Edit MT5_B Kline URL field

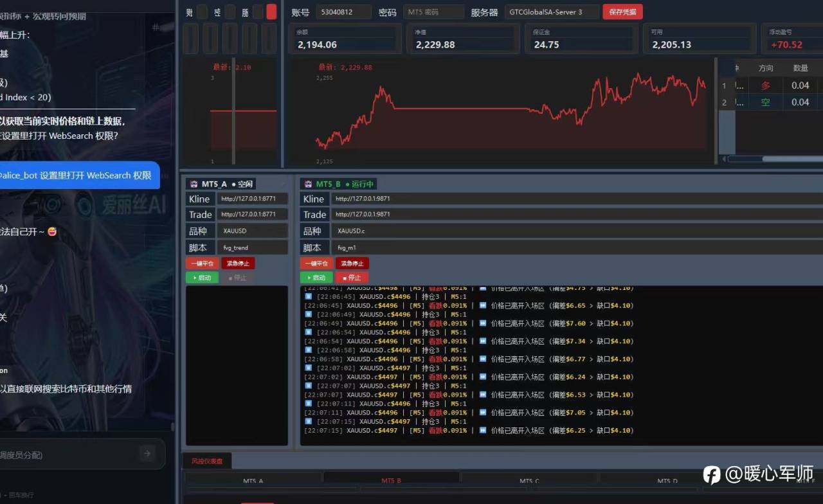coord(577,199)
